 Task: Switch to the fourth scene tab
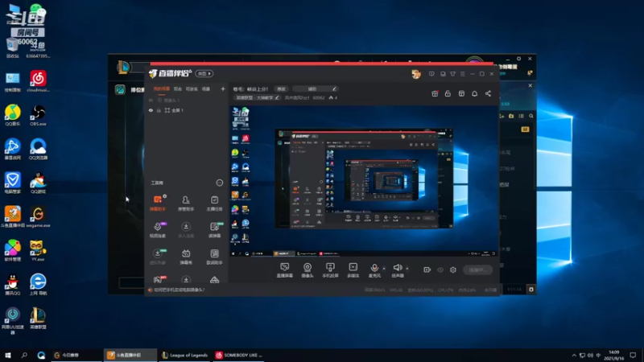(x=206, y=88)
